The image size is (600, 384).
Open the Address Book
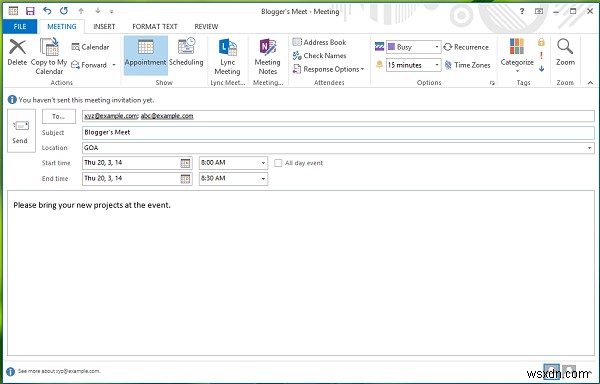click(x=319, y=42)
